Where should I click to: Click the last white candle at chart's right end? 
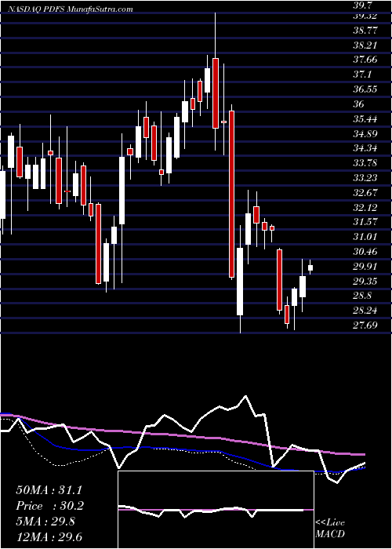tap(310, 268)
